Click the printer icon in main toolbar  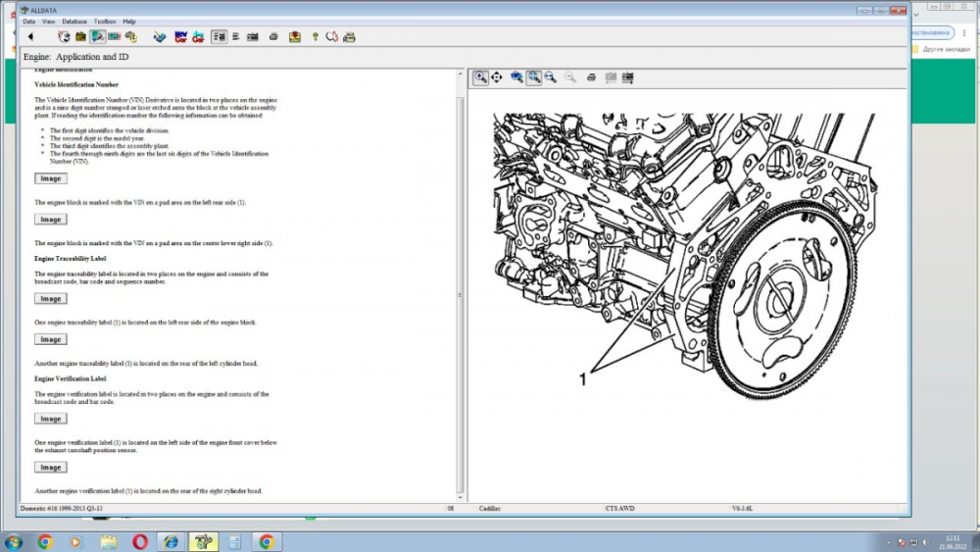click(x=349, y=37)
